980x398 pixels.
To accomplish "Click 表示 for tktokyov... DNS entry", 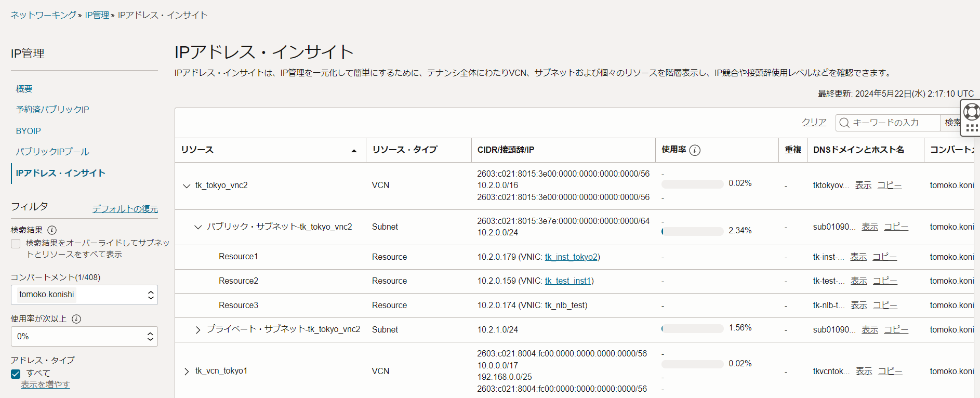I will 863,185.
